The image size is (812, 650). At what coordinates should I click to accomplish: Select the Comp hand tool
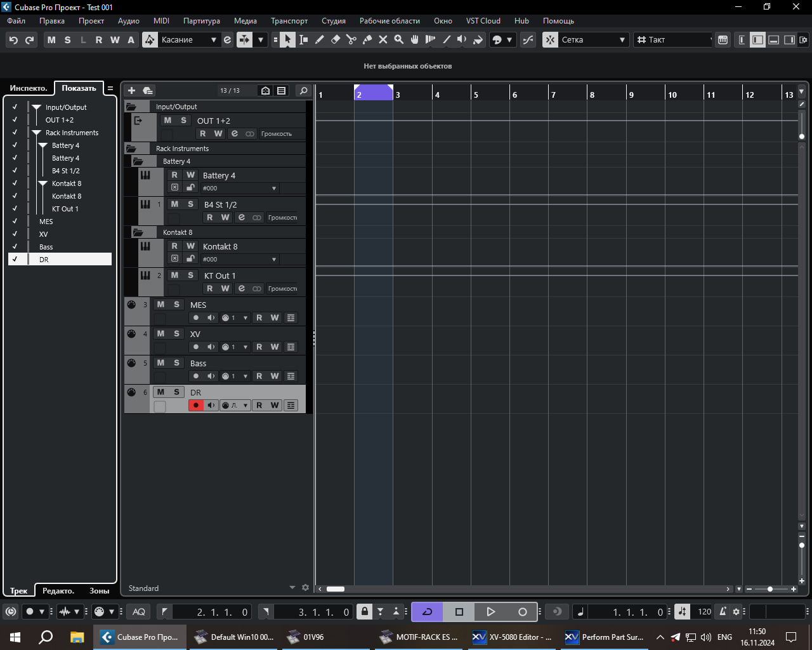[414, 40]
